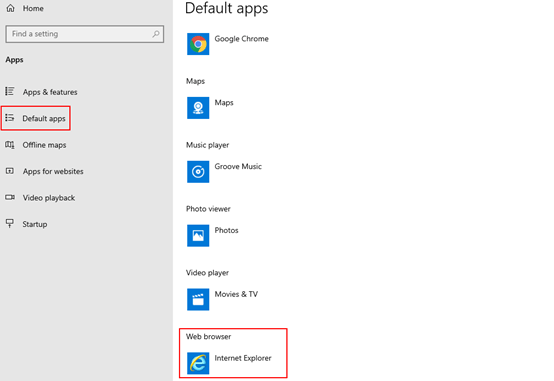554x381 pixels.
Task: Click the Offline maps icon
Action: tap(10, 145)
